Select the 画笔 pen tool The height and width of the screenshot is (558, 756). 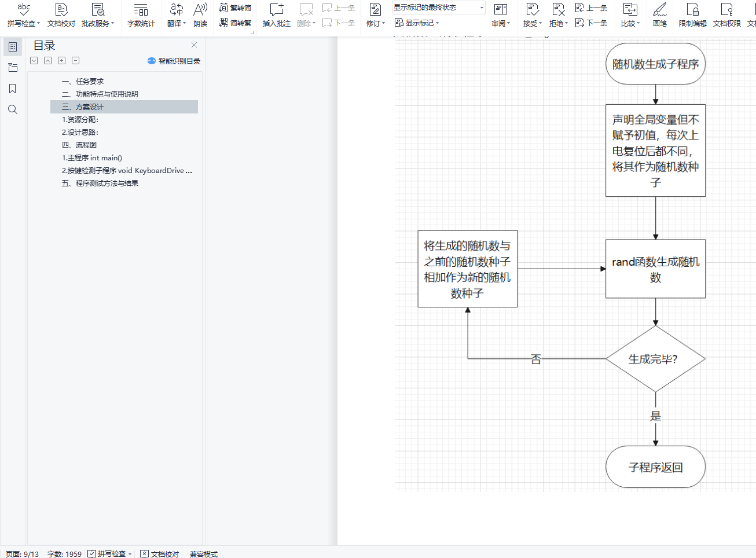(x=660, y=14)
